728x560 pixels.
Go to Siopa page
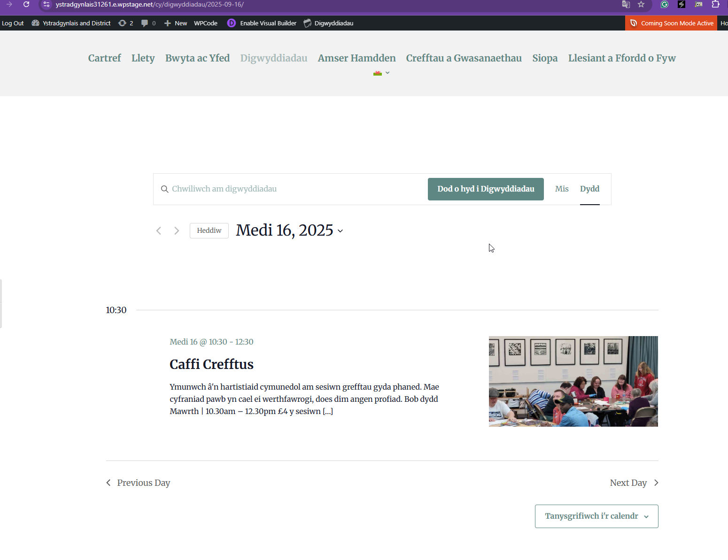[x=545, y=58]
